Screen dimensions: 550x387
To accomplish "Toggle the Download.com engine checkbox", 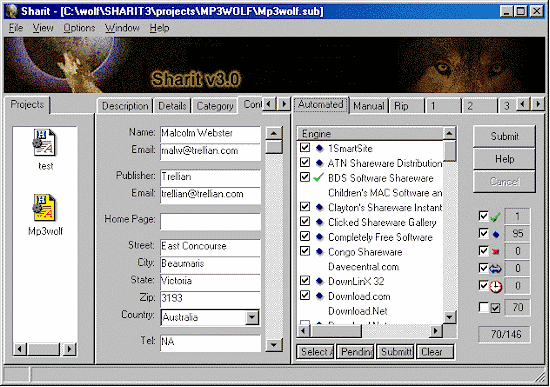I will coord(305,295).
